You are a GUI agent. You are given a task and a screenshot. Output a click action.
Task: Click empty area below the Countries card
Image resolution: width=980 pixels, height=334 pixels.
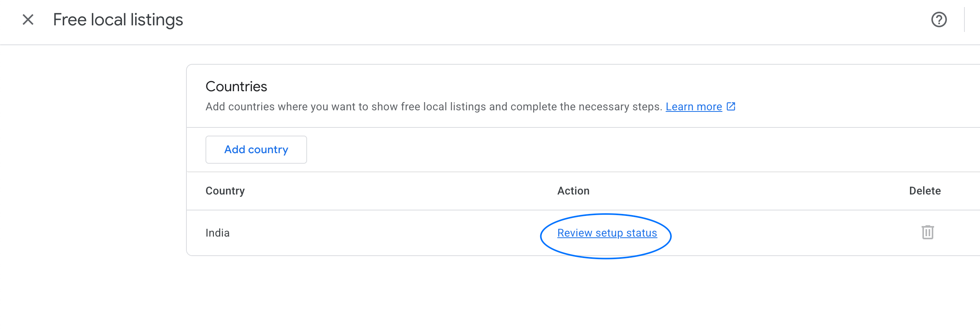coord(545,296)
